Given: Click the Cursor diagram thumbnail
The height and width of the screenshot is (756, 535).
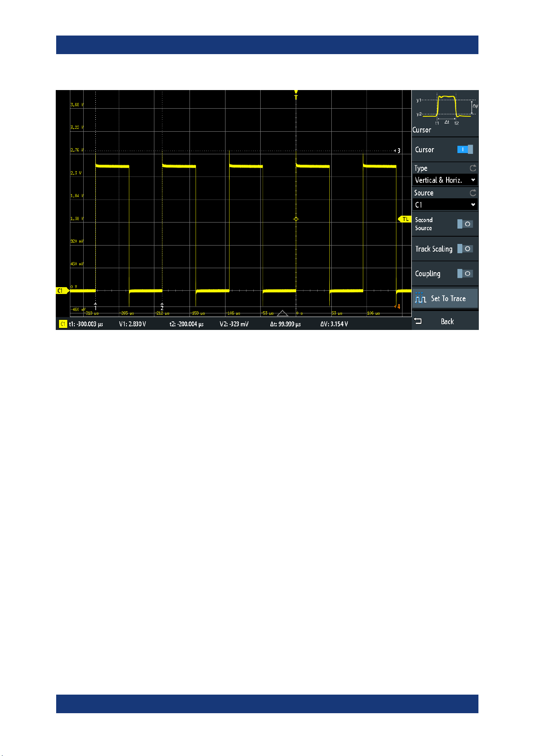Looking at the screenshot, I should [447, 109].
